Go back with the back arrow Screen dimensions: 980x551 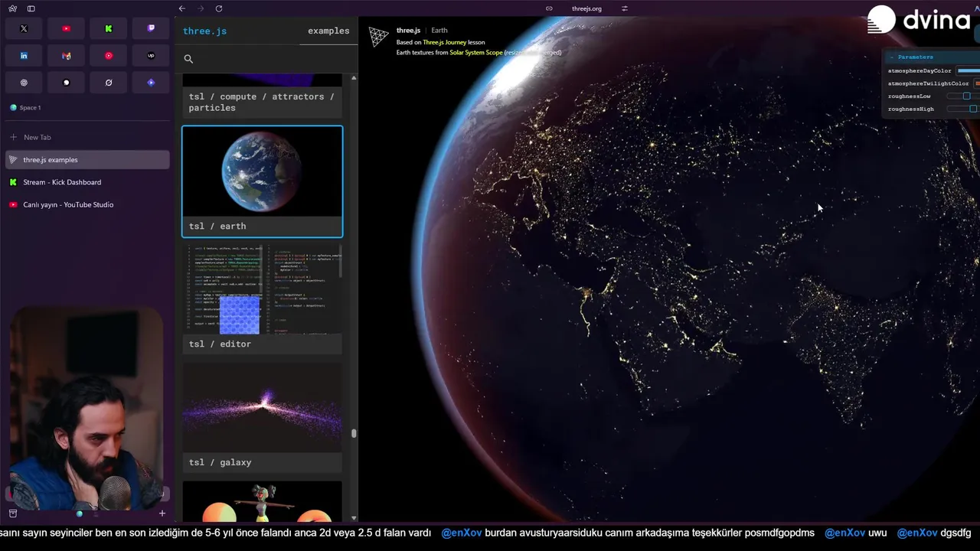(181, 8)
